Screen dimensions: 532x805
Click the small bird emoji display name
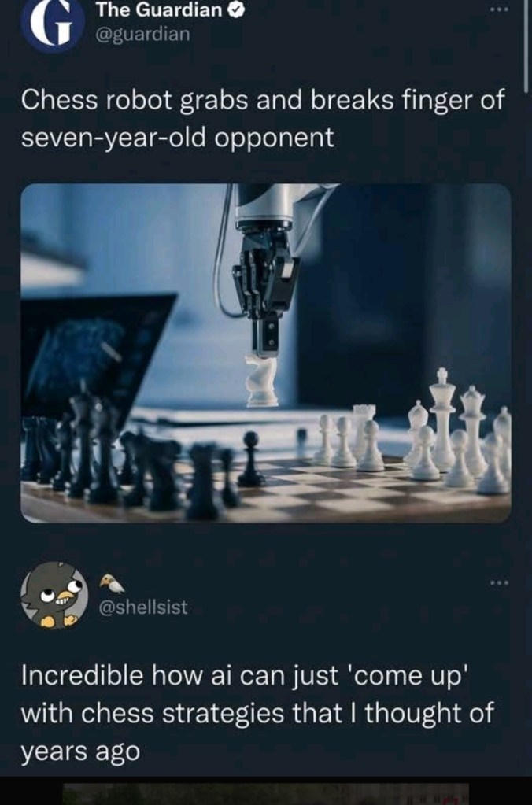coord(112,583)
